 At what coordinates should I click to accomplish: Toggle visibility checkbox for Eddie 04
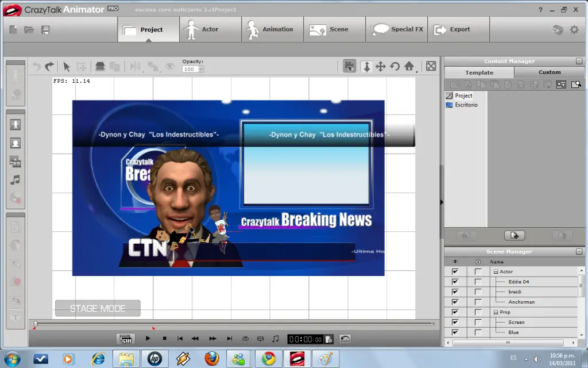(x=455, y=282)
